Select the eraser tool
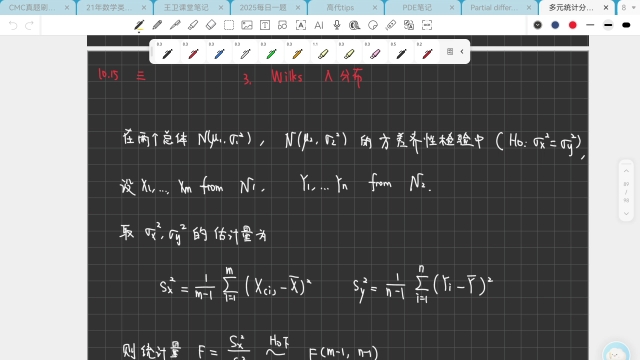The height and width of the screenshot is (360, 640). (211, 25)
